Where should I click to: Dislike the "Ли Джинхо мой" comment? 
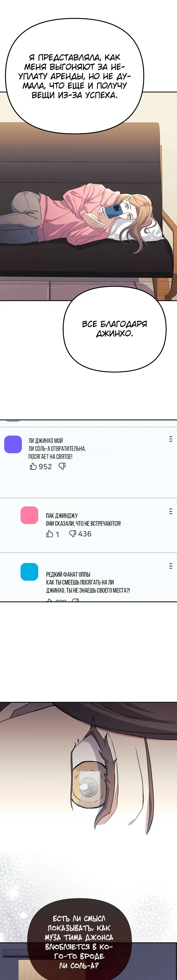tap(62, 466)
